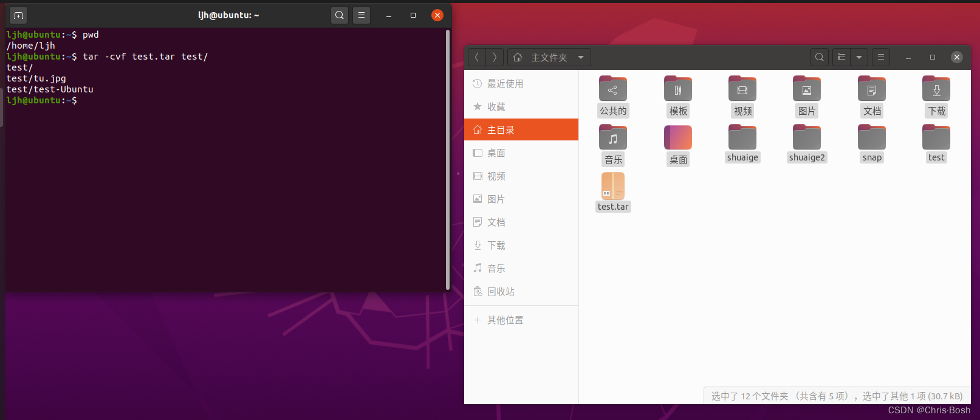Select the 公共的 folder icon
This screenshot has height=420, width=980.
pyautogui.click(x=613, y=89)
